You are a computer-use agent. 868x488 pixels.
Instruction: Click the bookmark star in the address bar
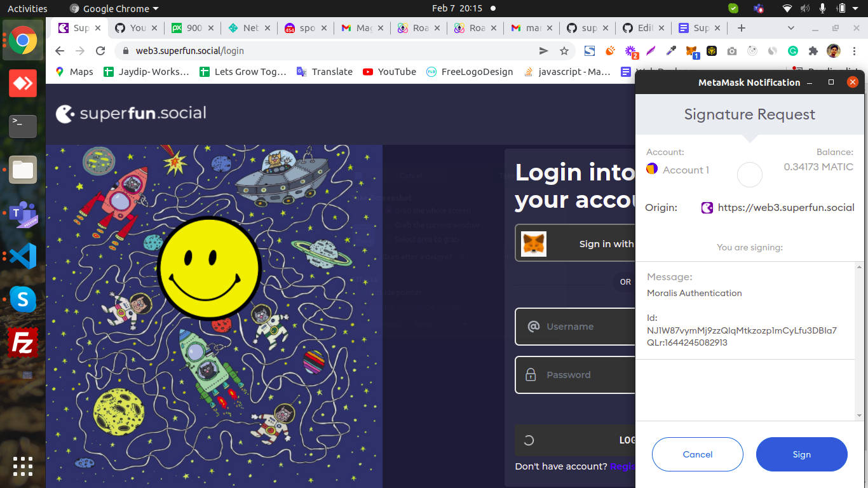click(563, 51)
